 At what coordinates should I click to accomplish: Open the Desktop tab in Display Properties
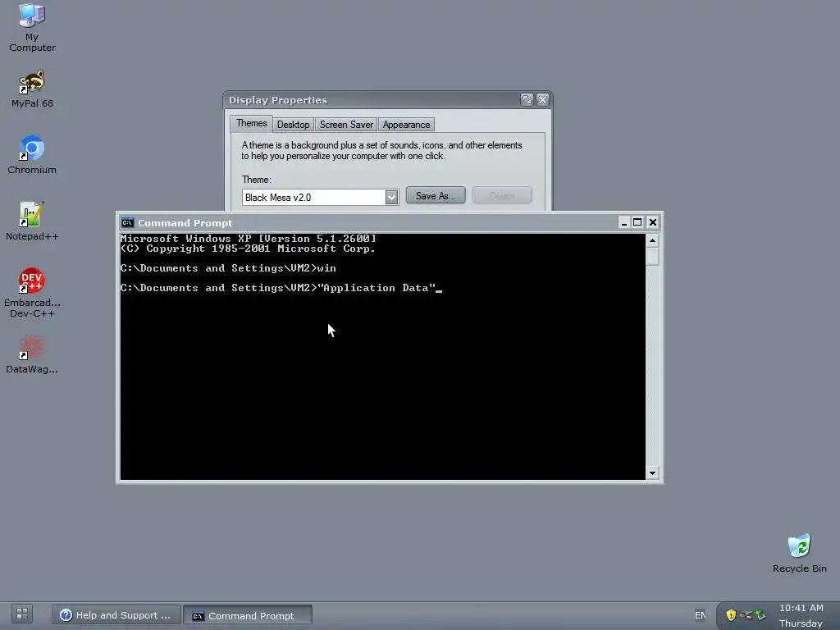pyautogui.click(x=293, y=125)
